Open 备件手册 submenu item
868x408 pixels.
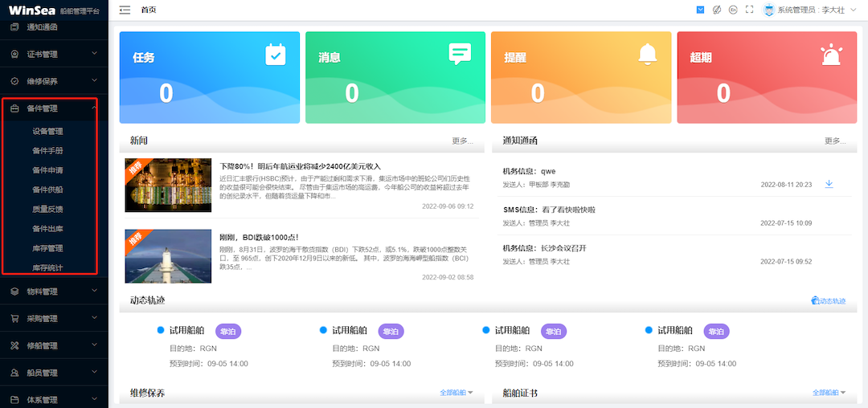[47, 151]
